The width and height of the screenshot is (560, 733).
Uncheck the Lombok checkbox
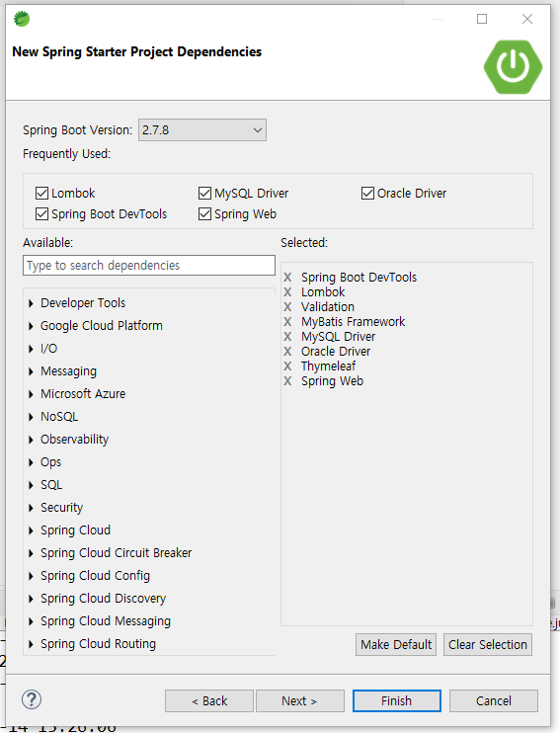pyautogui.click(x=42, y=193)
